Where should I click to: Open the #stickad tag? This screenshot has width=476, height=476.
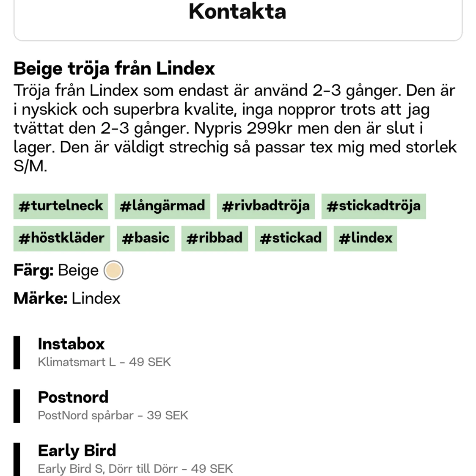pos(290,238)
